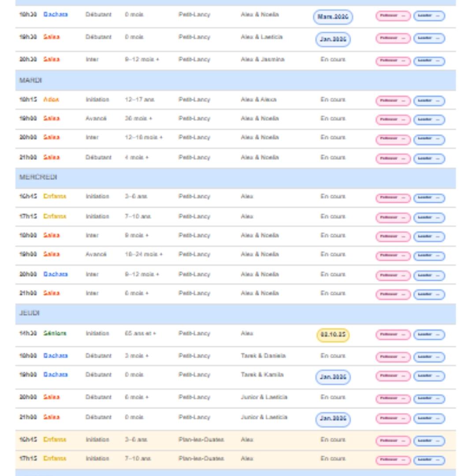
Task: Open the Mars 2026 start date badge
Action: coord(333,17)
